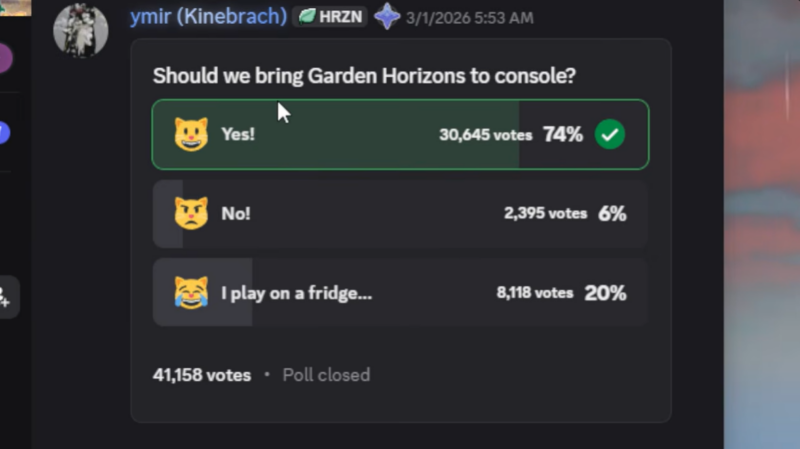Click the poll question title text
The image size is (800, 449).
(364, 76)
